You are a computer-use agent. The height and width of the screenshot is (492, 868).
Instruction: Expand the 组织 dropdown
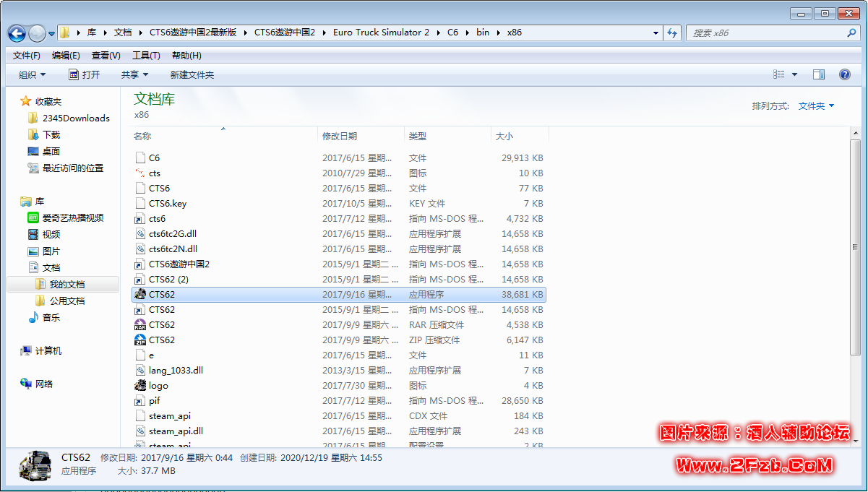pyautogui.click(x=33, y=75)
